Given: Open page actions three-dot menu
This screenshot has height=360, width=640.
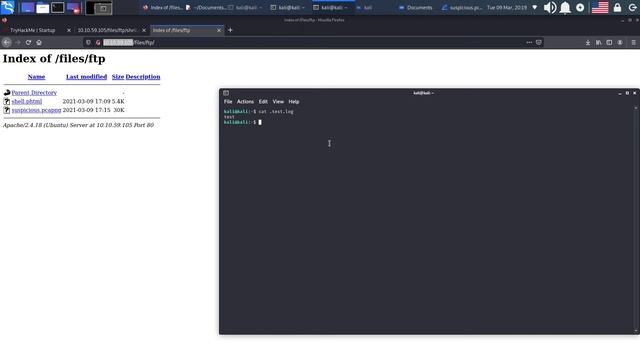Looking at the screenshot, I should (529, 42).
